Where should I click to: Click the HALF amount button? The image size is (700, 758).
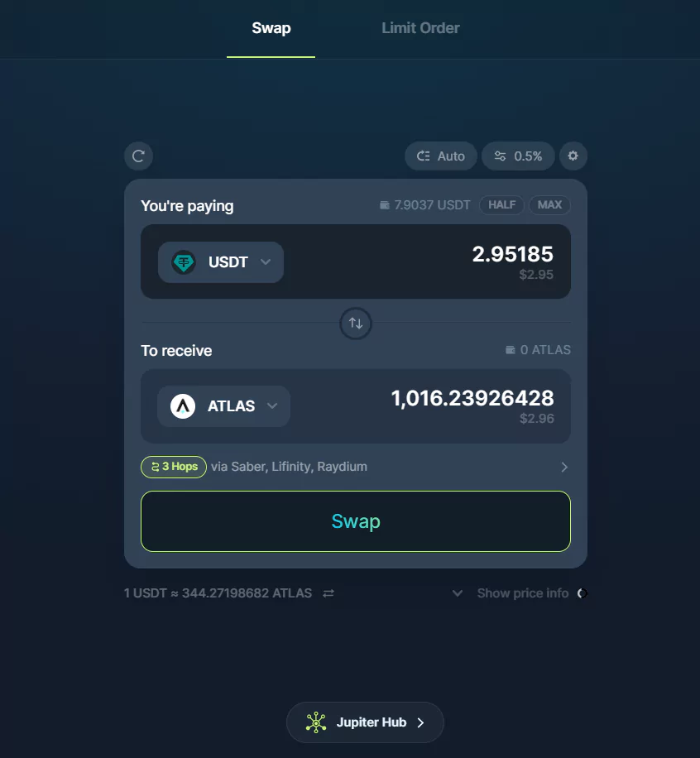pyautogui.click(x=501, y=205)
